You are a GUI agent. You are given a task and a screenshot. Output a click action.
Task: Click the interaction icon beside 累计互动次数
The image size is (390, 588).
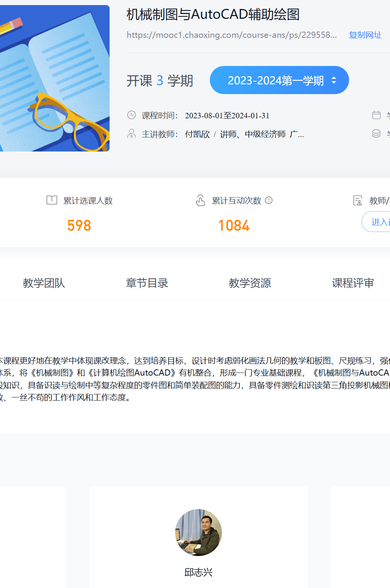200,201
